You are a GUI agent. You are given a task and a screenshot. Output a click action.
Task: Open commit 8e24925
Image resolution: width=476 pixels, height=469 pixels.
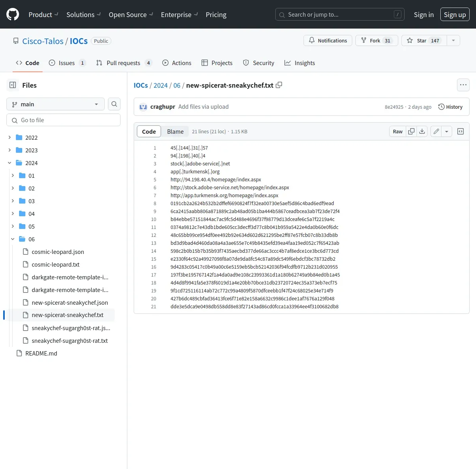[394, 107]
